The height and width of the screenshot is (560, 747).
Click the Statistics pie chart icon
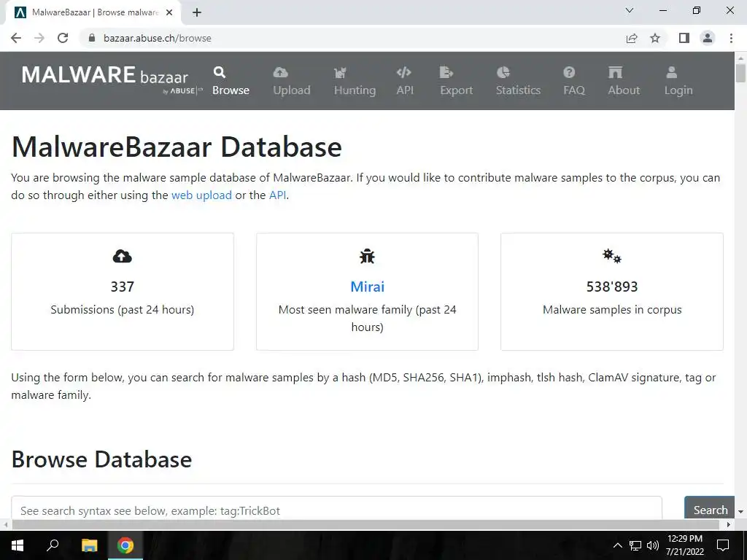point(503,72)
